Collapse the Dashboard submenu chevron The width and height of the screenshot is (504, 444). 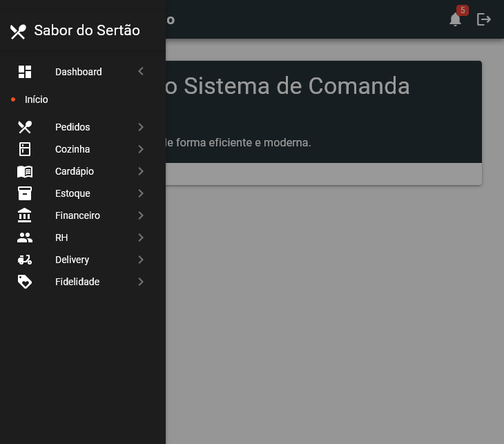click(141, 72)
